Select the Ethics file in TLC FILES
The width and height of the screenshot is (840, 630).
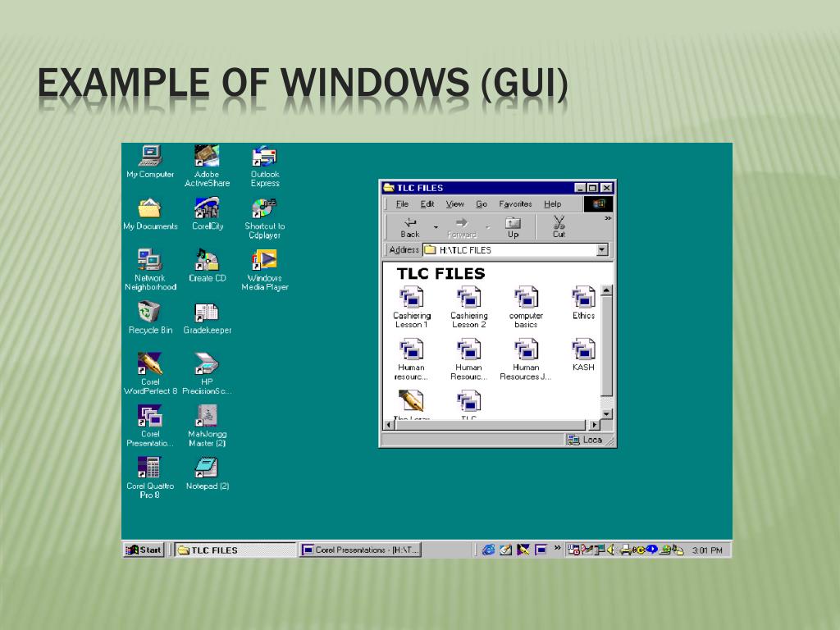(x=583, y=304)
